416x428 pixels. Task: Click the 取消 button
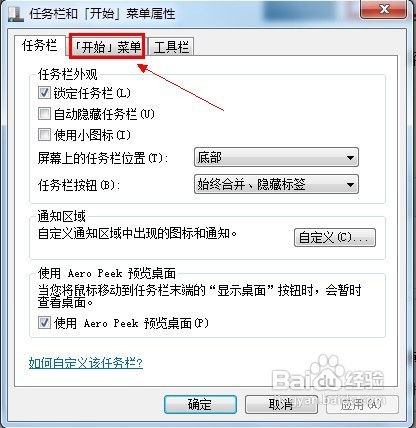281,404
